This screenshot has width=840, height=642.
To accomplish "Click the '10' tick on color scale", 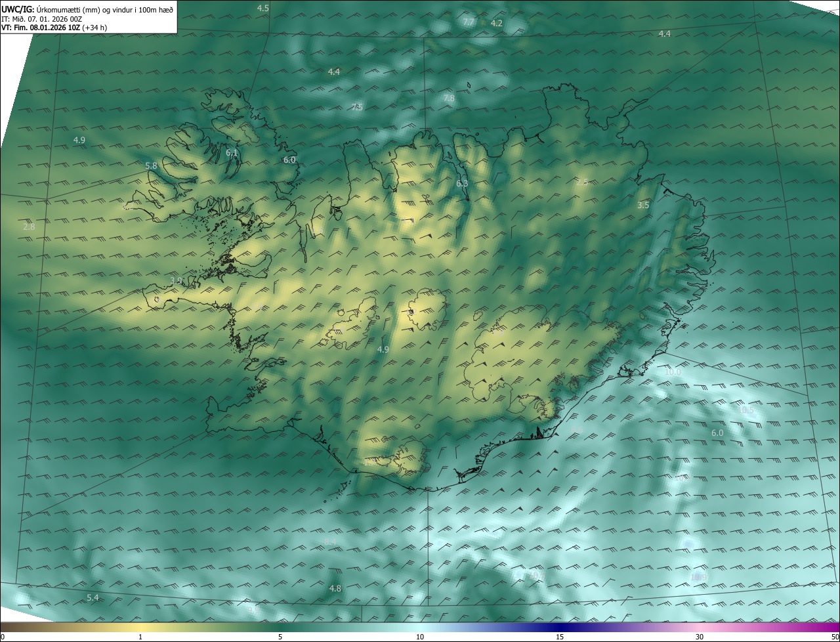I will click(420, 637).
